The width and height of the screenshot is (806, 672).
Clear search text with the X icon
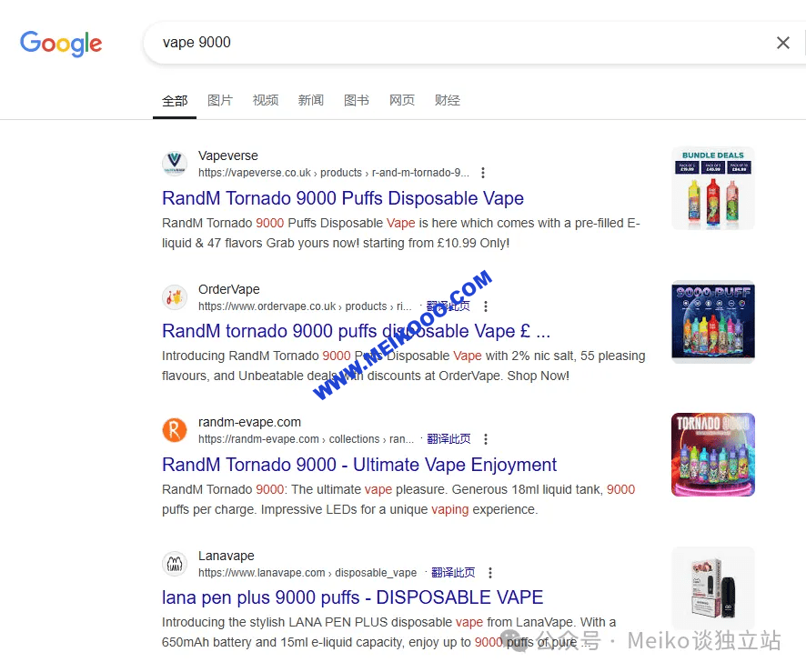(782, 43)
